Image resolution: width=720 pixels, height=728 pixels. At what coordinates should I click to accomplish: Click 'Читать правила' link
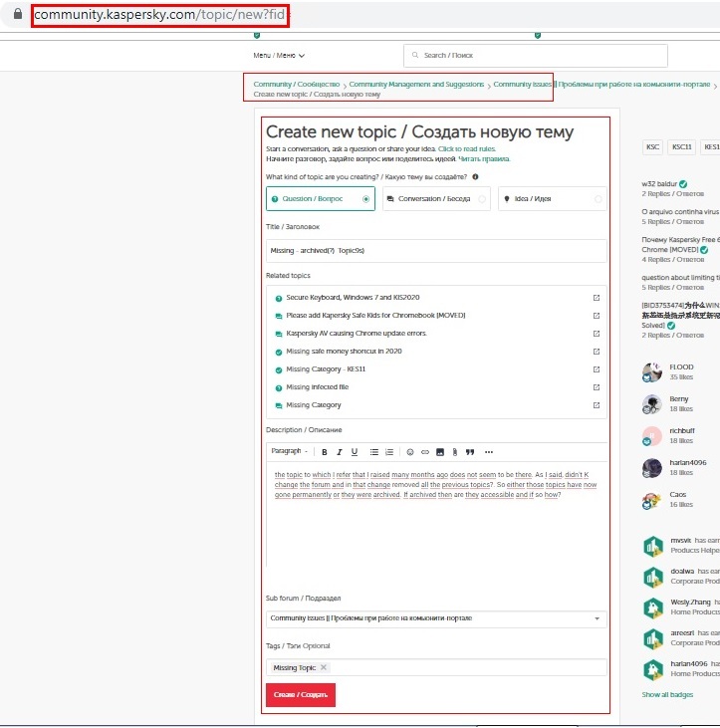484,158
